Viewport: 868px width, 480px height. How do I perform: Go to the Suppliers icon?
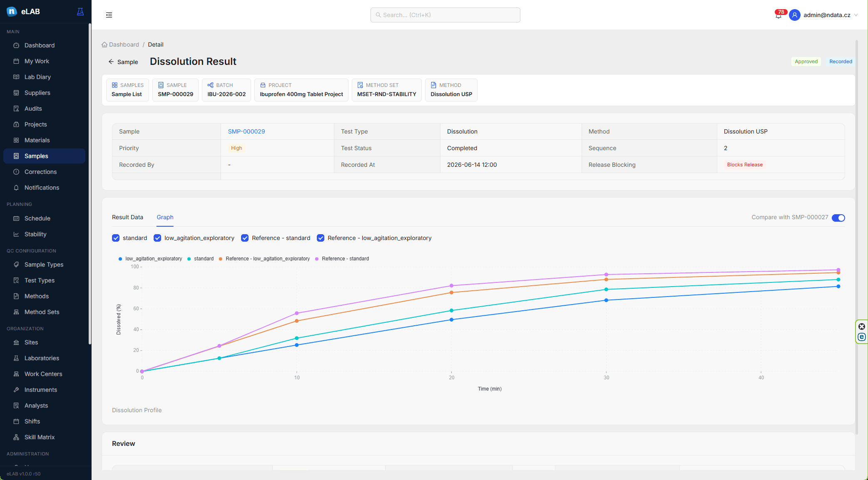click(x=16, y=93)
